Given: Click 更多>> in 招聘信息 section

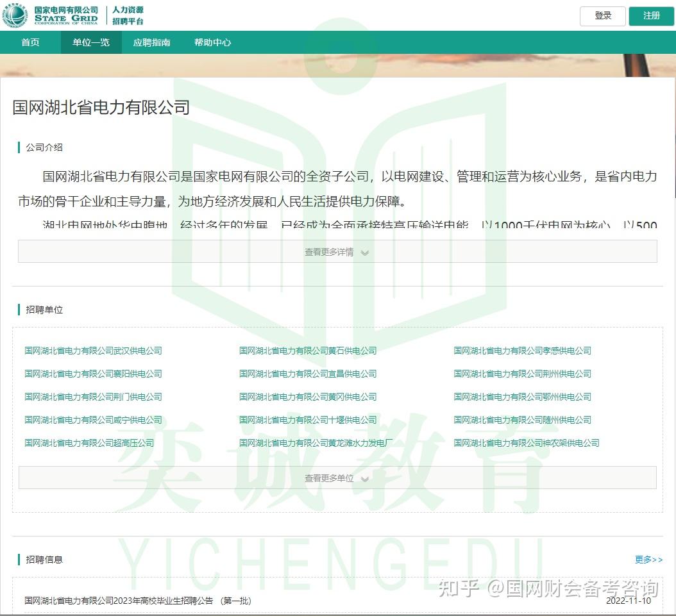Looking at the screenshot, I should pos(649,560).
